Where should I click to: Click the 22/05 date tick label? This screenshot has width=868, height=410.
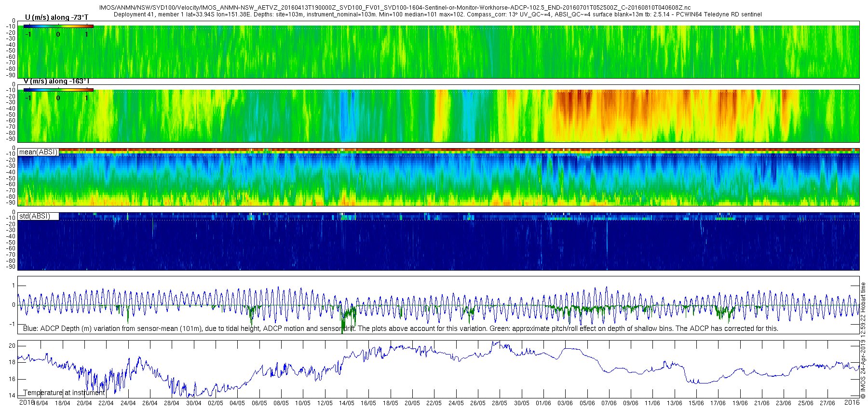click(x=434, y=403)
